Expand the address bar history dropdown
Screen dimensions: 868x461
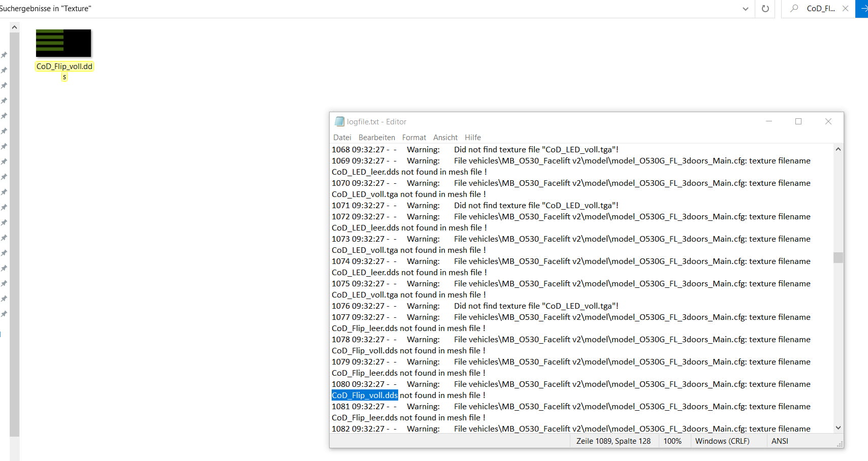tap(745, 9)
